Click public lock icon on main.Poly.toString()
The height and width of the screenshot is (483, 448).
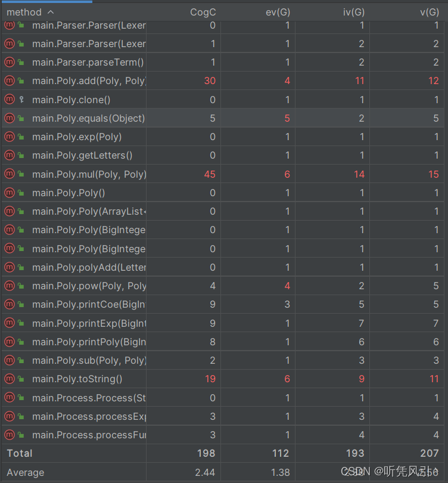click(x=21, y=379)
